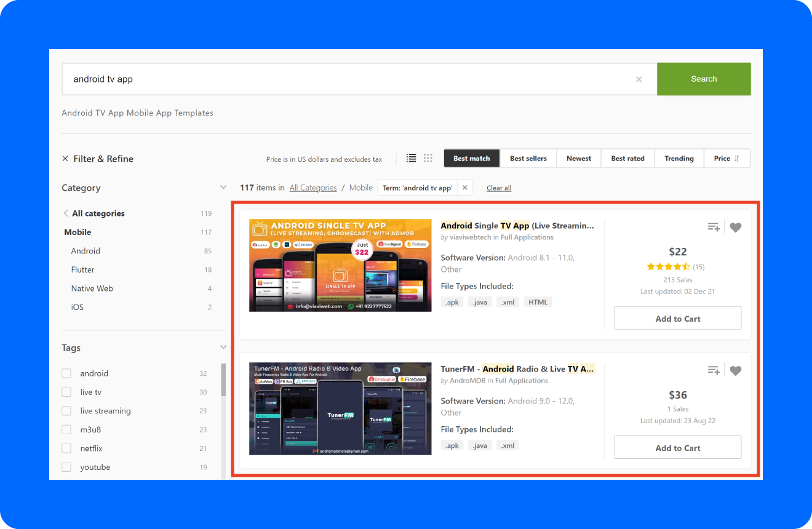
Task: Add TunerFM app to cart
Action: 678,448
